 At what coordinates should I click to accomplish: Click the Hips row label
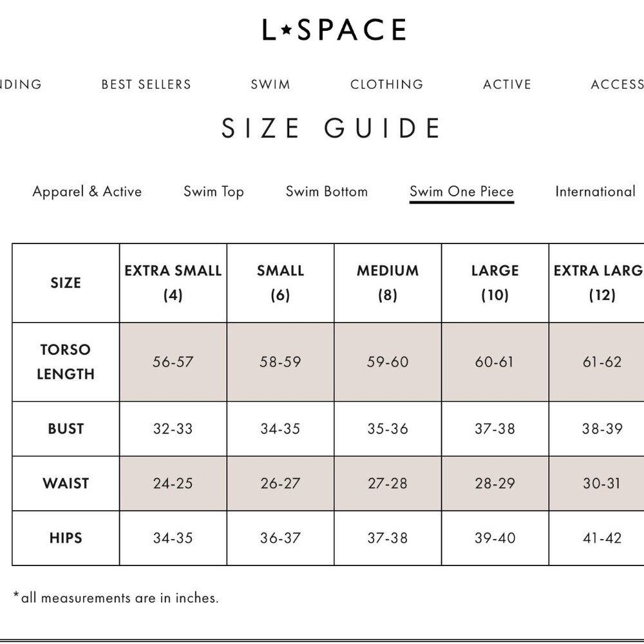click(x=66, y=538)
